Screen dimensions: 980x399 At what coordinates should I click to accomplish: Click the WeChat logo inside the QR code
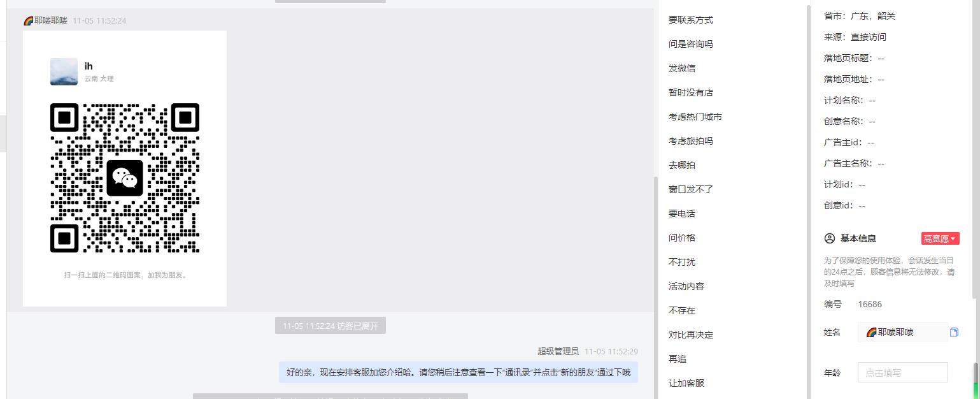[x=125, y=178]
